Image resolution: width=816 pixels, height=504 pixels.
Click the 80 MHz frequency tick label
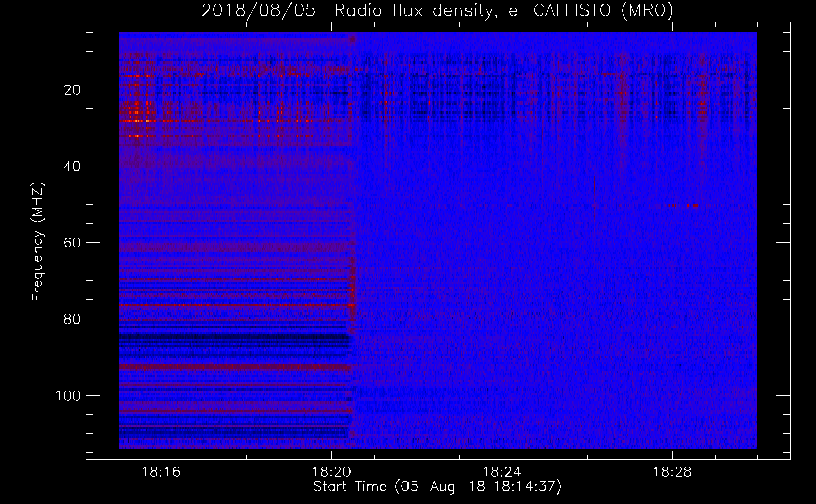tap(73, 319)
